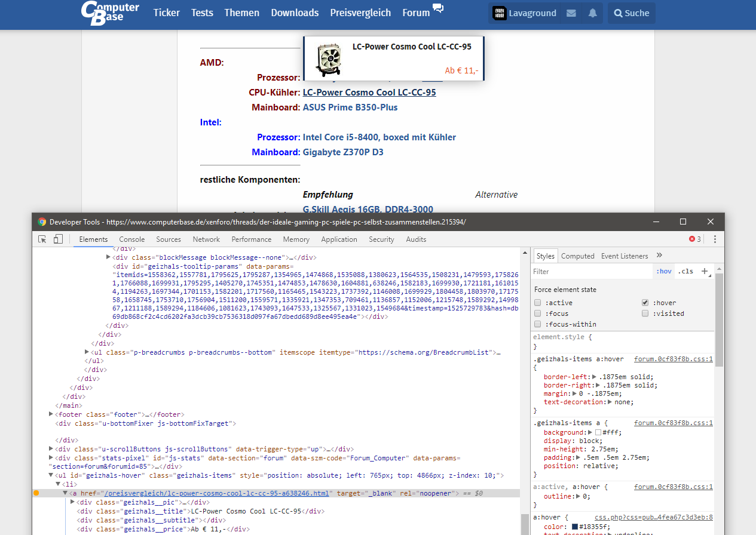The image size is (756, 535).
Task: Toggle the :focus force state checkbox
Action: click(x=538, y=313)
